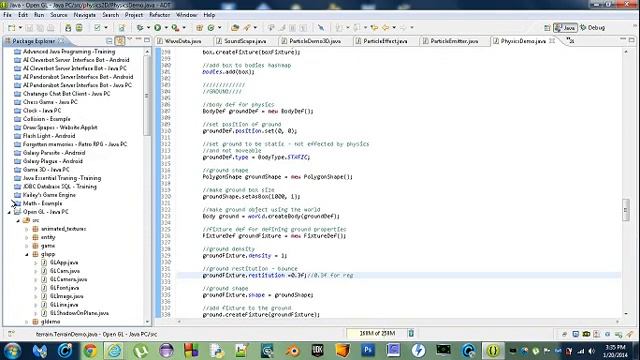Open the Run button dropdown arrow

(166, 28)
